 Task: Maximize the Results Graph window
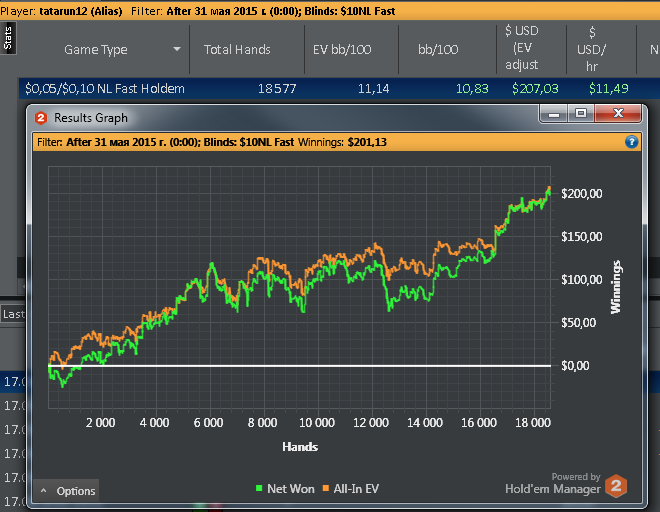pyautogui.click(x=581, y=114)
